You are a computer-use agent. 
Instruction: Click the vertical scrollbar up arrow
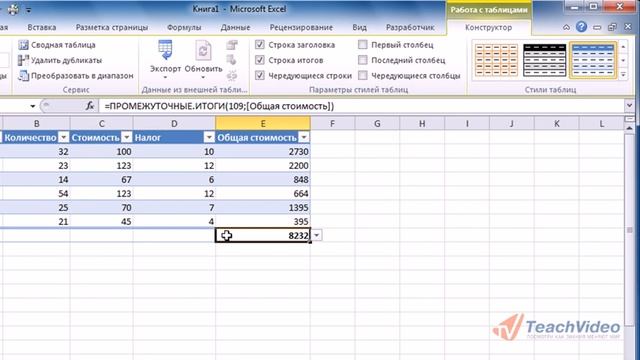629,128
